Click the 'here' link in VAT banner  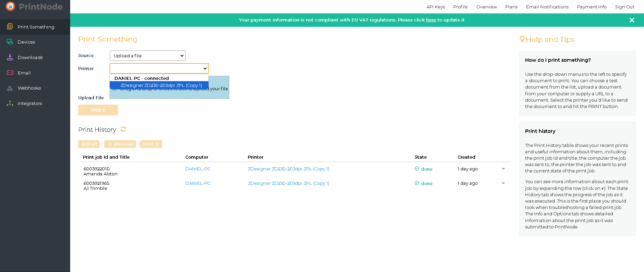tap(431, 20)
